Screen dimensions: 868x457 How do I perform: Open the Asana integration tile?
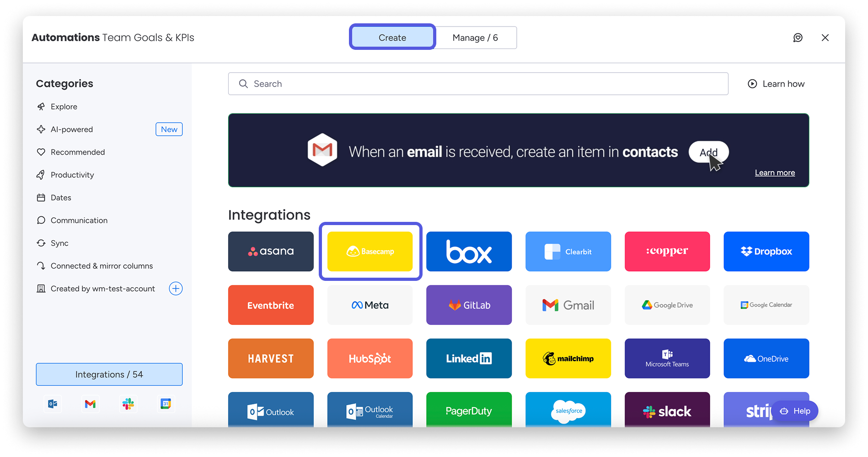[271, 251]
